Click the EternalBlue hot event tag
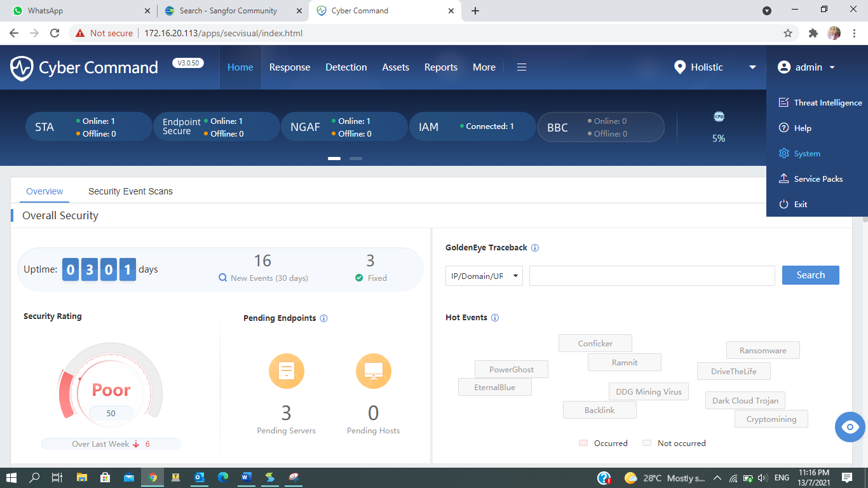The width and height of the screenshot is (868, 488). coord(495,387)
